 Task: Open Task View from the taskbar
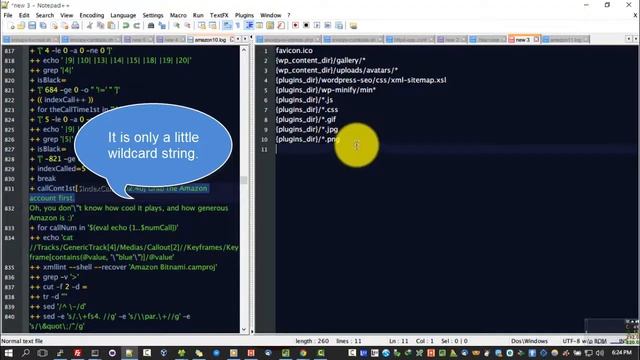(x=42, y=353)
